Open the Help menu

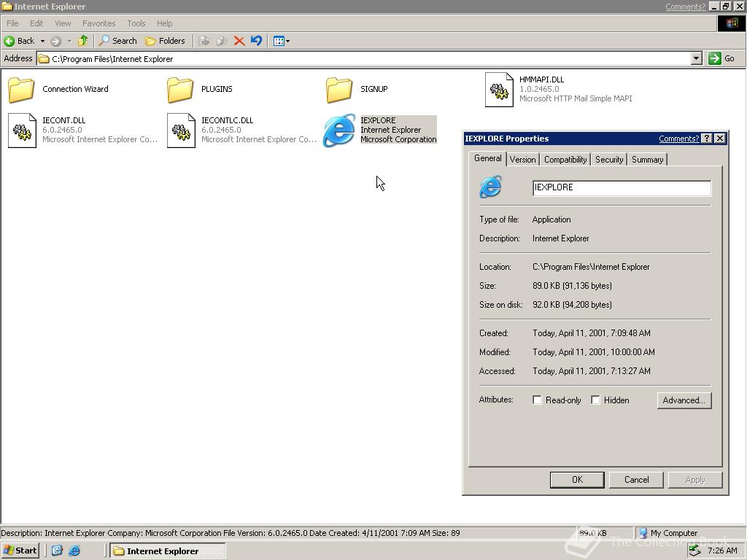pos(164,23)
